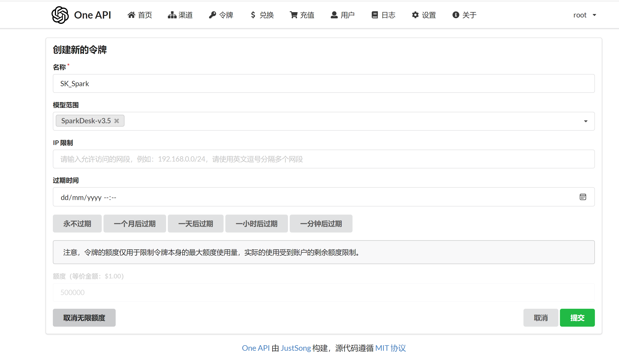This screenshot has width=619, height=364.
Task: Open 关于 via its info icon
Action: [x=456, y=15]
